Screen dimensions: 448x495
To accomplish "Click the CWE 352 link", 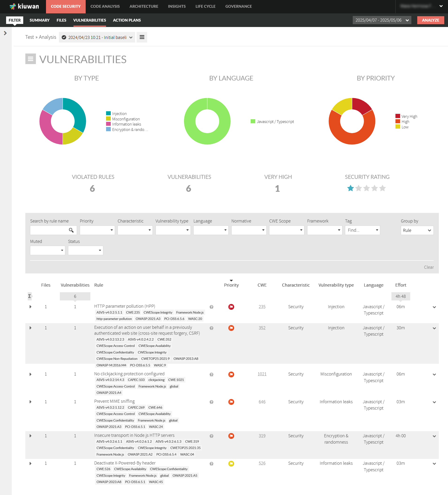I will [262, 328].
